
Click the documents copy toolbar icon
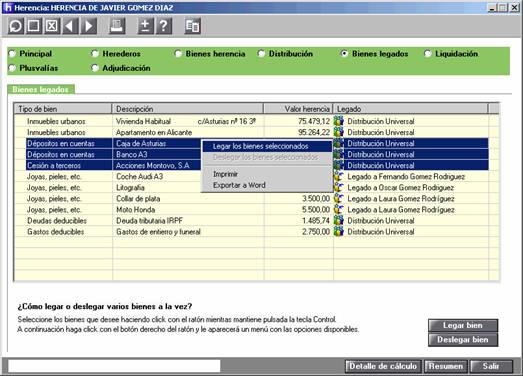coord(192,26)
